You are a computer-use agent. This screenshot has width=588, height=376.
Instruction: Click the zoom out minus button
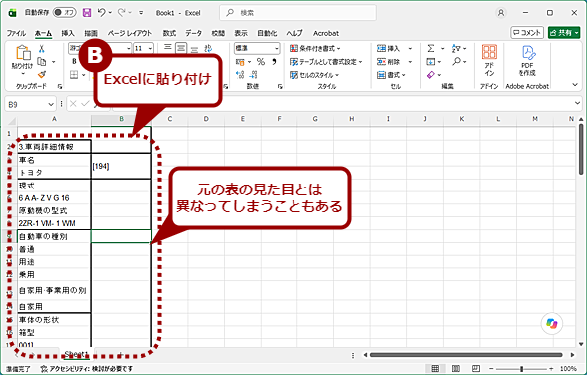(x=491, y=369)
